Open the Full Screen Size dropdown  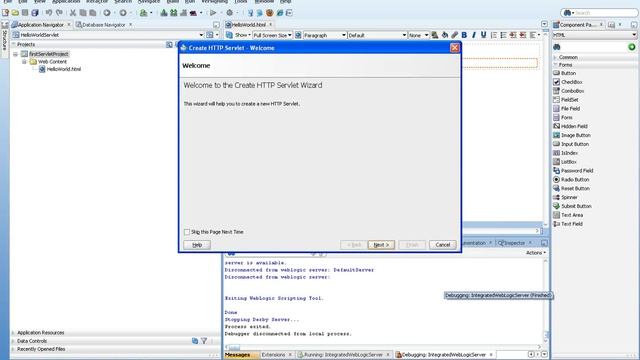tap(272, 35)
